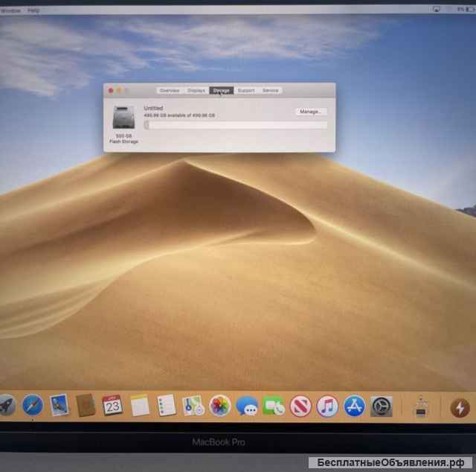Open Messages from the Dock
Image resolution: width=476 pixels, height=472 pixels.
247,406
